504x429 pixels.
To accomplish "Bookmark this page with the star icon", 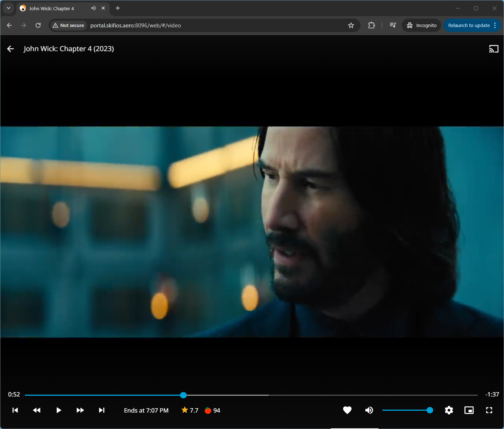I will click(351, 25).
